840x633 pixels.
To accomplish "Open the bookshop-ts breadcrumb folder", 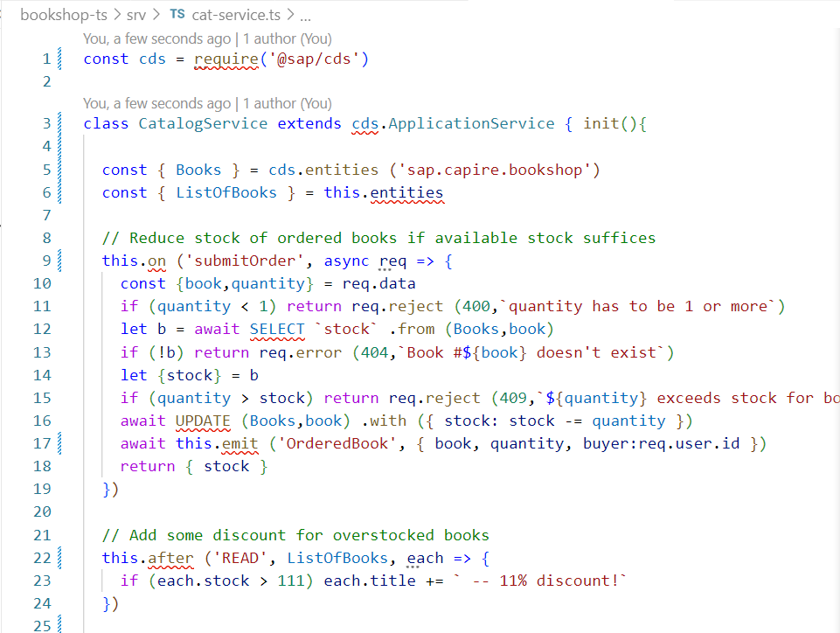I will click(64, 15).
